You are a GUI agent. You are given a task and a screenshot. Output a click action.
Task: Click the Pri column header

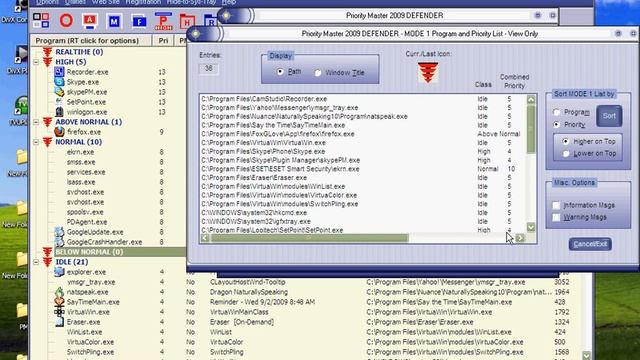tap(163, 40)
